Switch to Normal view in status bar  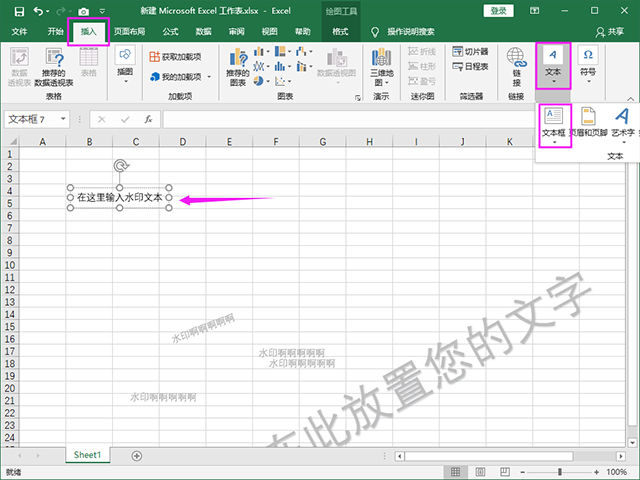455,472
